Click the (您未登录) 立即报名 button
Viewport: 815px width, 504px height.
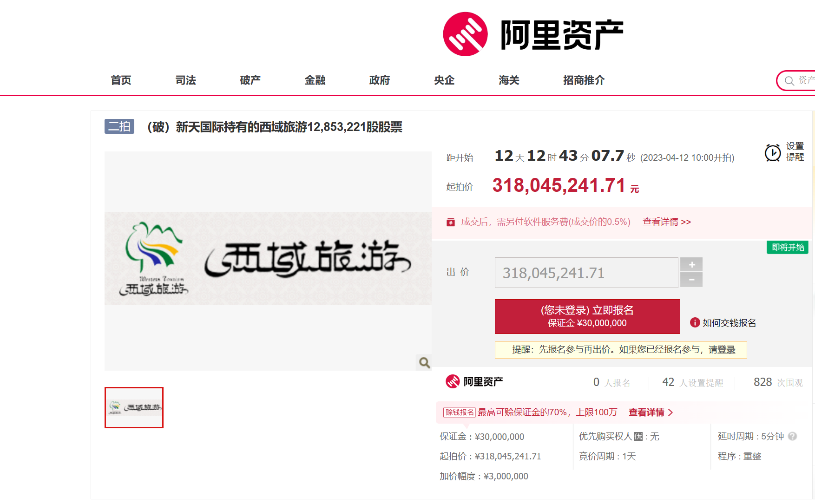coord(587,316)
